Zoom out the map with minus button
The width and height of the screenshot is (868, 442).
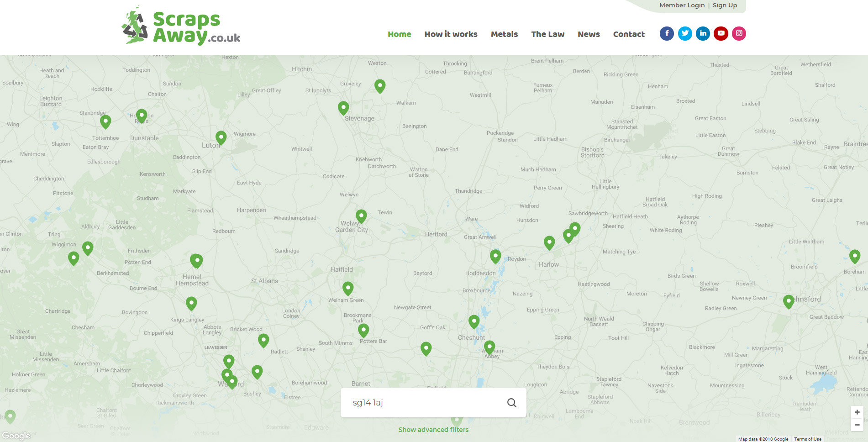[x=857, y=425]
